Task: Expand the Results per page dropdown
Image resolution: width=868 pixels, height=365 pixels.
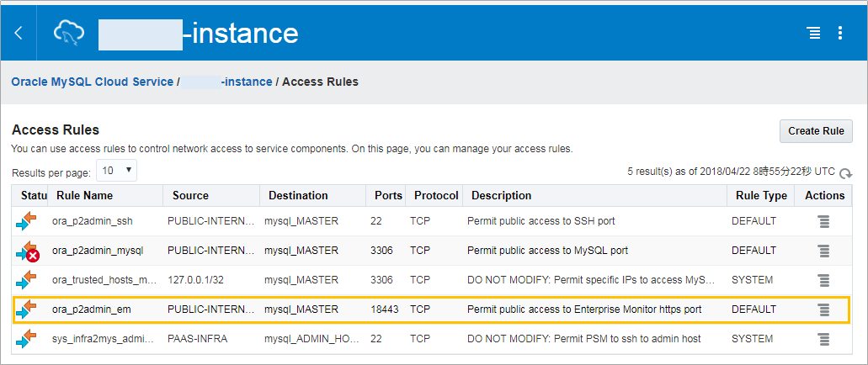Action: click(116, 171)
